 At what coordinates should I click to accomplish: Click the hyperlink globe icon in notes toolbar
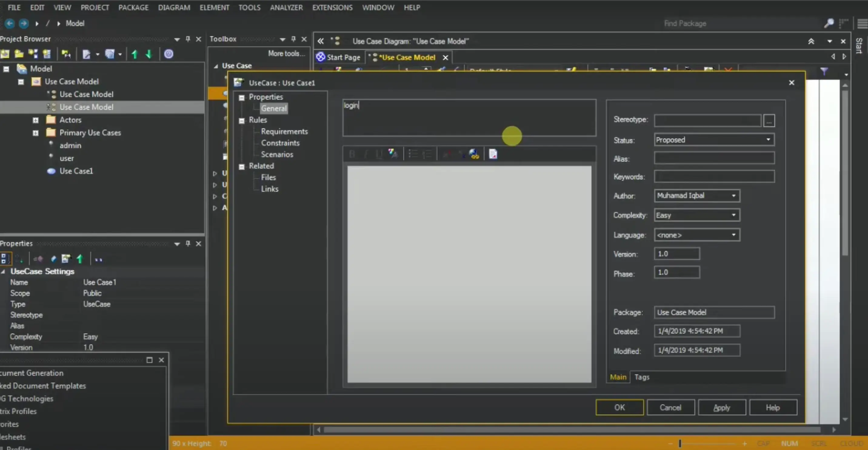(474, 154)
